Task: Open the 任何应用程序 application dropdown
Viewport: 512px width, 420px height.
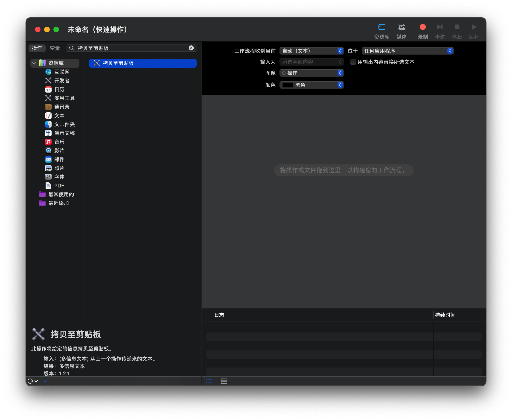Action: coord(407,51)
